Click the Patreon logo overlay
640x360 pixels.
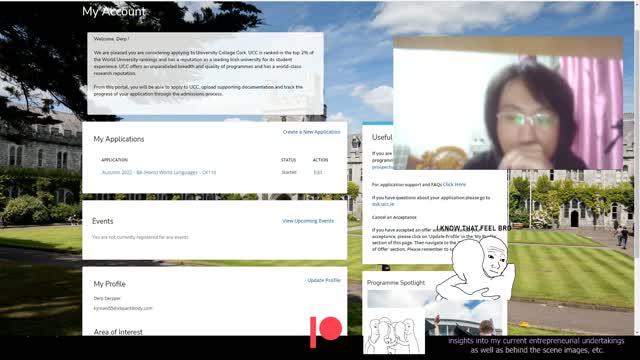coord(326,332)
